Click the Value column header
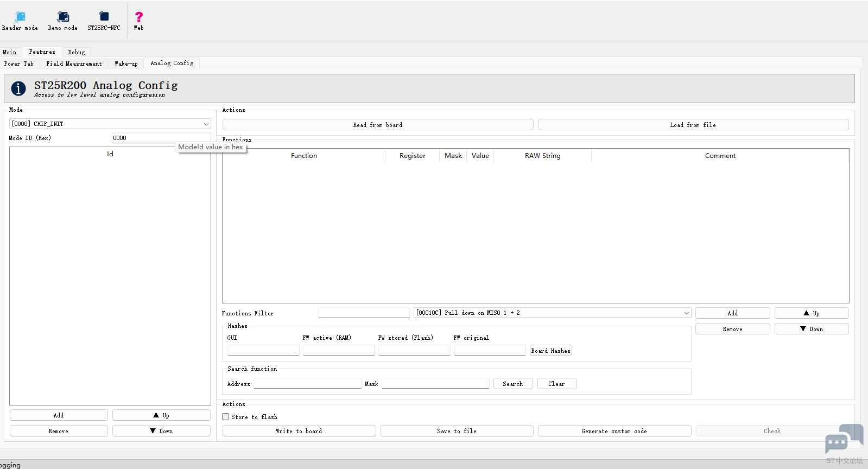Image resolution: width=868 pixels, height=469 pixels. pos(480,156)
